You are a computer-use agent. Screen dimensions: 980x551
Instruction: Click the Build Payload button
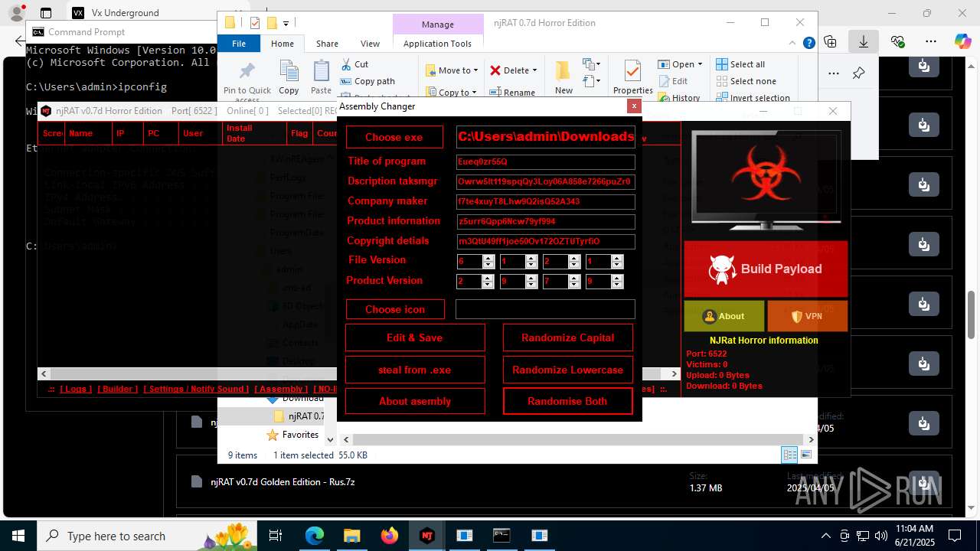point(766,269)
